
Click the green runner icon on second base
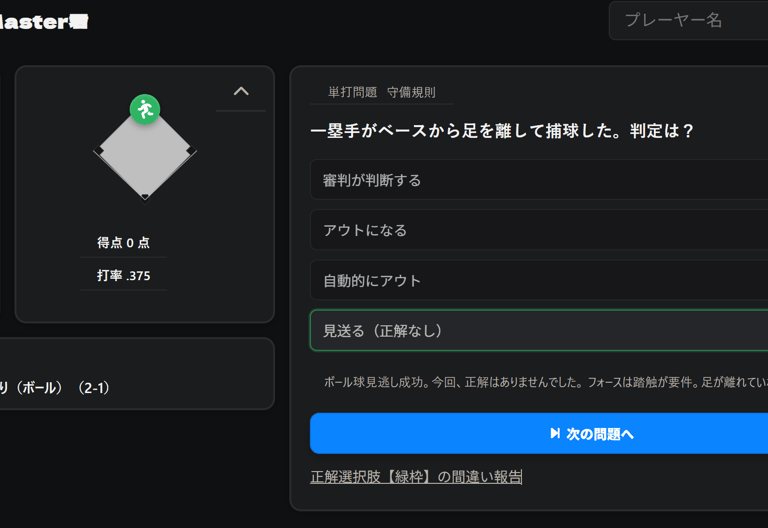coord(145,109)
